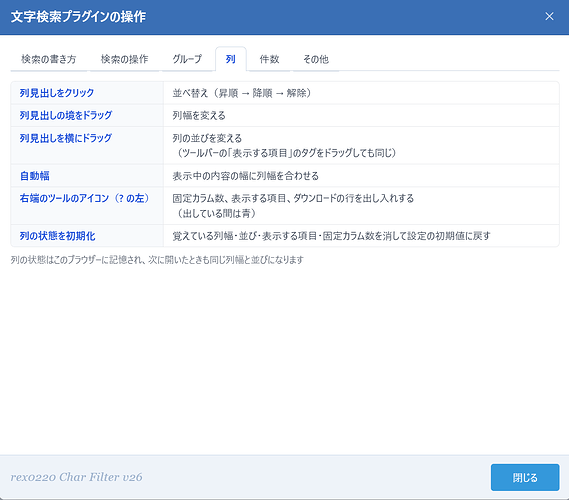
Task: Click the 列見出しをクリック row label
Action: (57, 93)
